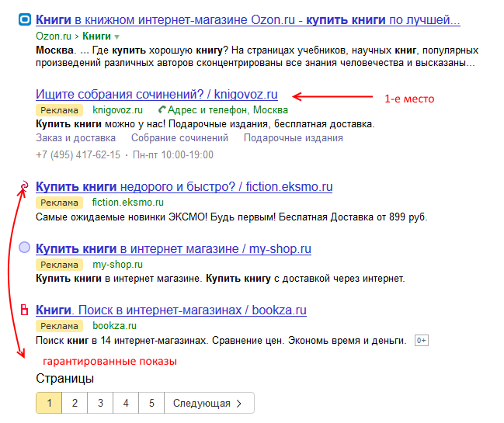Open 'Заказ и доставка' sitelink
The height and width of the screenshot is (423, 504).
(x=75, y=138)
